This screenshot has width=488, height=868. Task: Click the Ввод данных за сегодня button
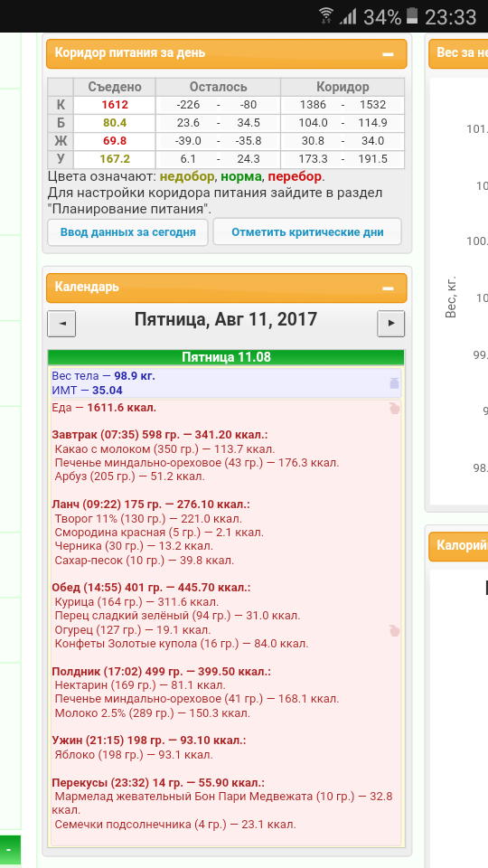click(x=127, y=232)
